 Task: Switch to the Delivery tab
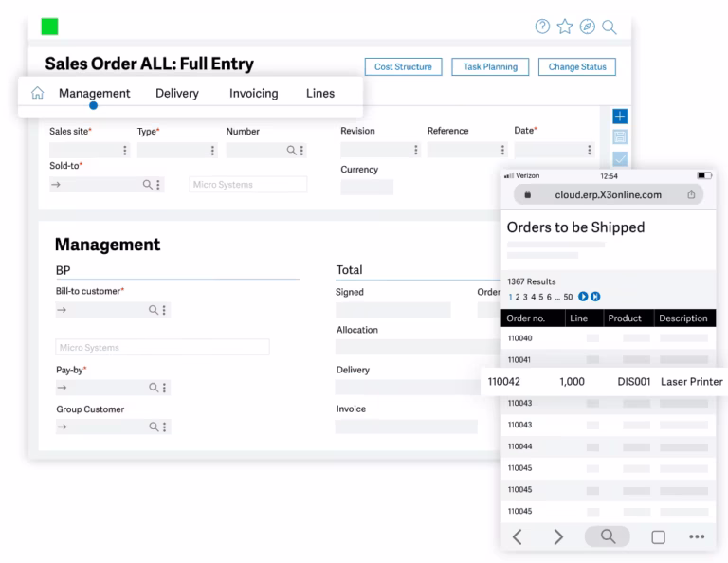point(177,93)
